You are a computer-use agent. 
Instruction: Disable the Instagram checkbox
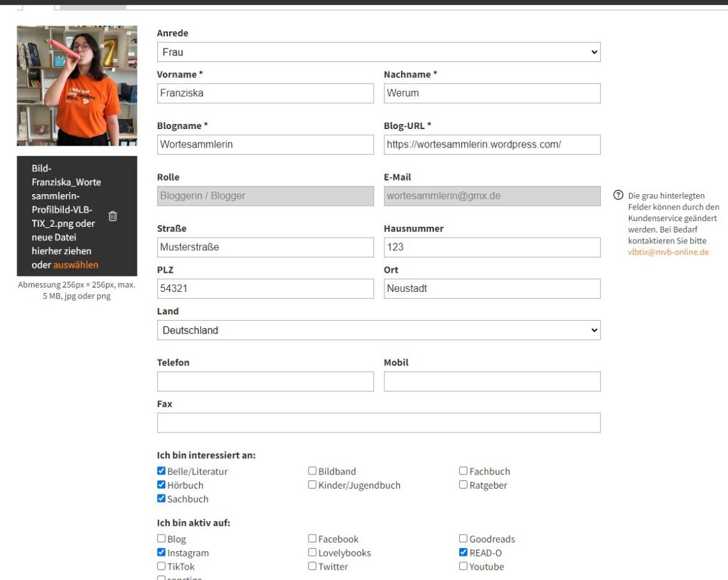[162, 553]
